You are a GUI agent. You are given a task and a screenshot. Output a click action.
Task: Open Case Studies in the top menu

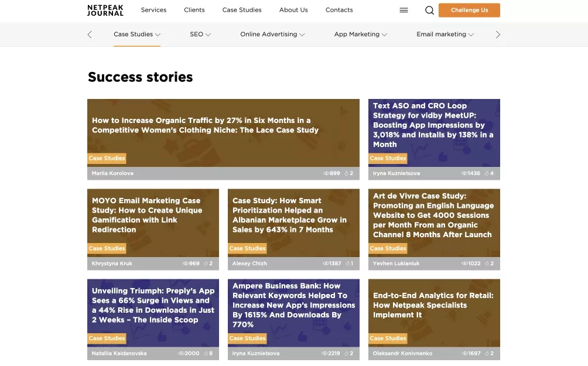(x=242, y=10)
